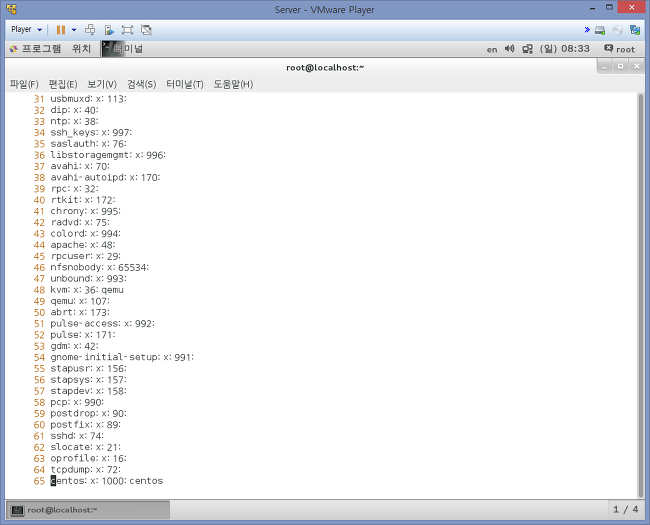Minimize the root@localhost terminal window

coord(605,66)
